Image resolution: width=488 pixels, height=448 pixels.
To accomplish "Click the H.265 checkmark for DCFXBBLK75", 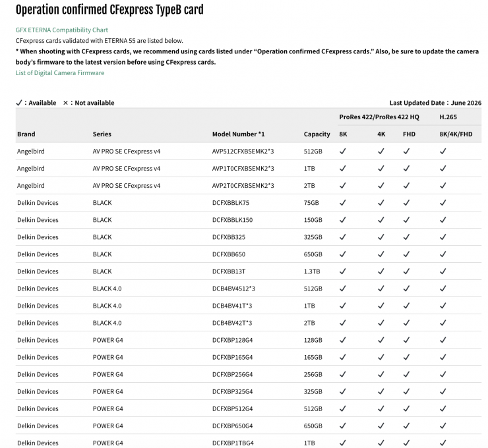I will coord(443,203).
